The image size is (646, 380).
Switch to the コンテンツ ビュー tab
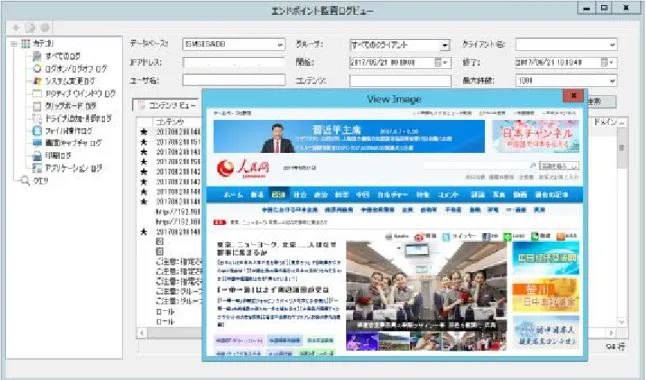pyautogui.click(x=167, y=106)
